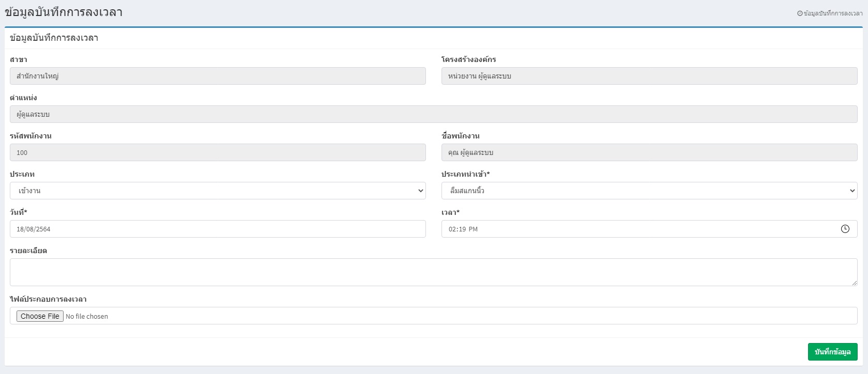The width and height of the screenshot is (868, 374).
Task: Click the label ไฟล์ประกอบการลงเวลา
Action: 48,299
